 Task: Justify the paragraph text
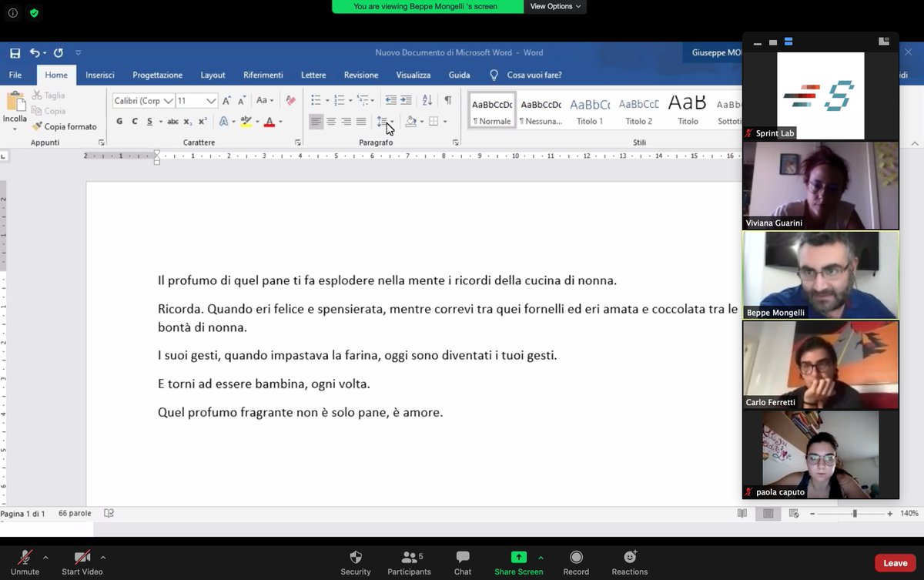coord(361,122)
